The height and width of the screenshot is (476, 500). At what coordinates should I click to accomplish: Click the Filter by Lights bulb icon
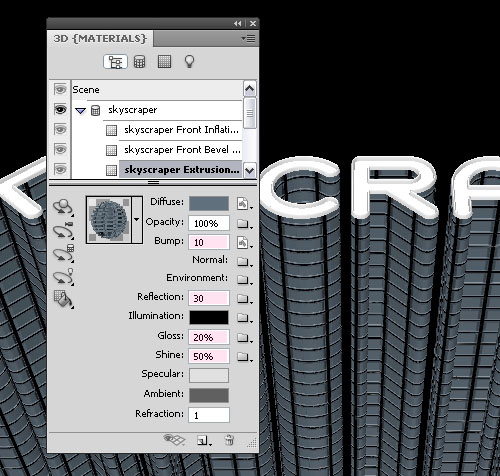pos(189,61)
